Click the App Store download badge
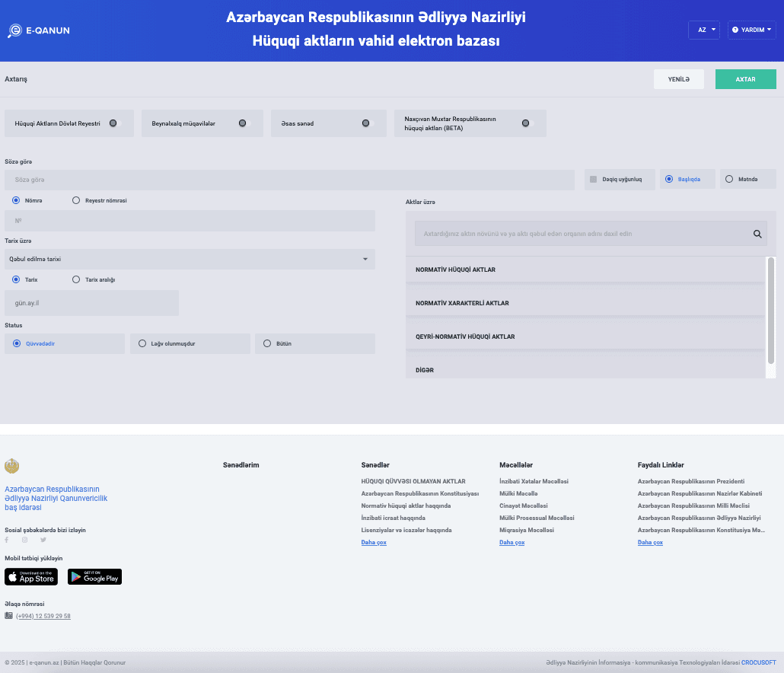Image resolution: width=784 pixels, height=673 pixels. (31, 577)
